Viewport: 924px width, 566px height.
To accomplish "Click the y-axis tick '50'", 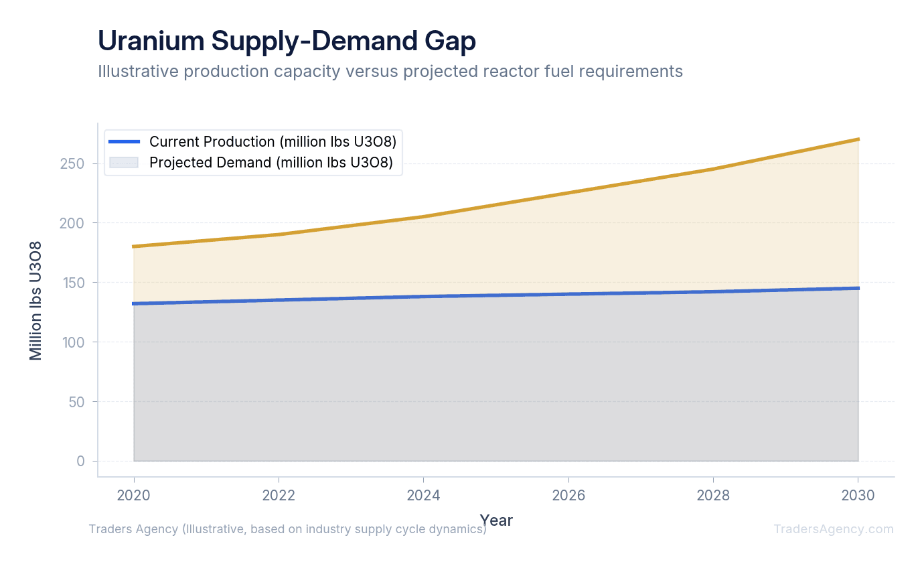I will [76, 402].
